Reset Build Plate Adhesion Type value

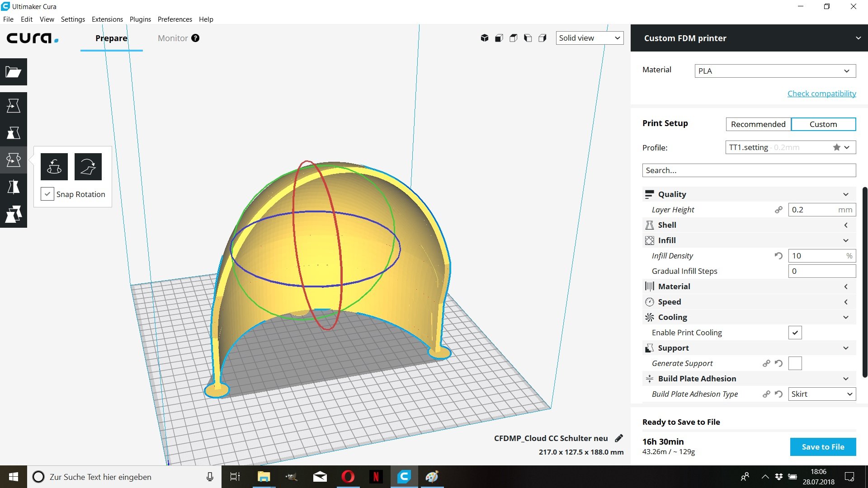[x=778, y=394]
